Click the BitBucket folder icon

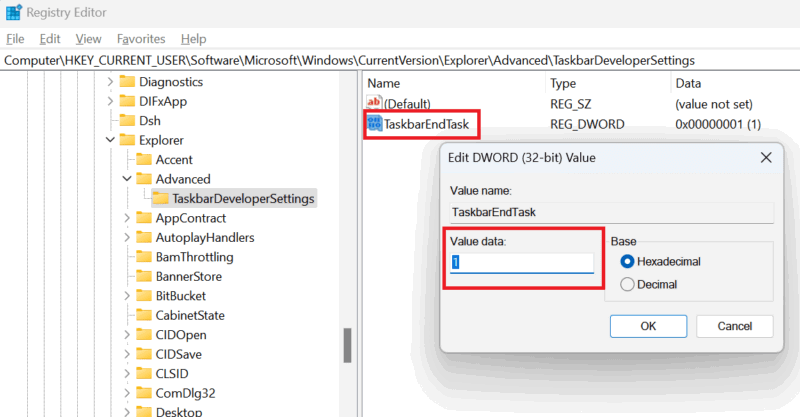[x=143, y=295]
